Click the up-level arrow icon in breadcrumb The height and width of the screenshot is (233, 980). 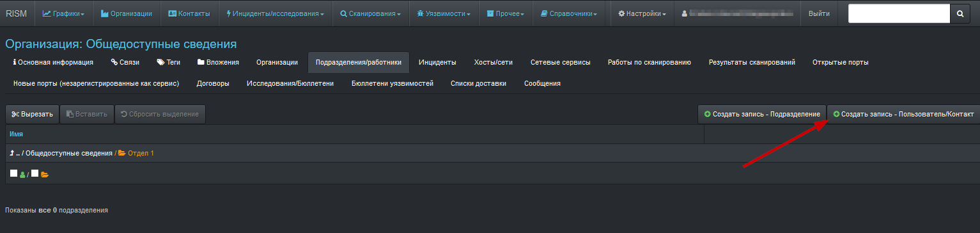12,153
